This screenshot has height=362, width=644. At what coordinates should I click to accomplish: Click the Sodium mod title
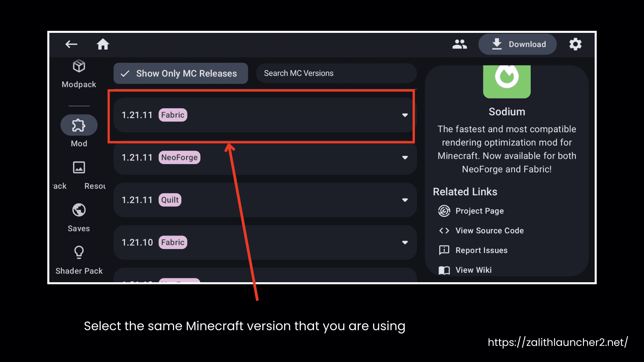point(507,112)
